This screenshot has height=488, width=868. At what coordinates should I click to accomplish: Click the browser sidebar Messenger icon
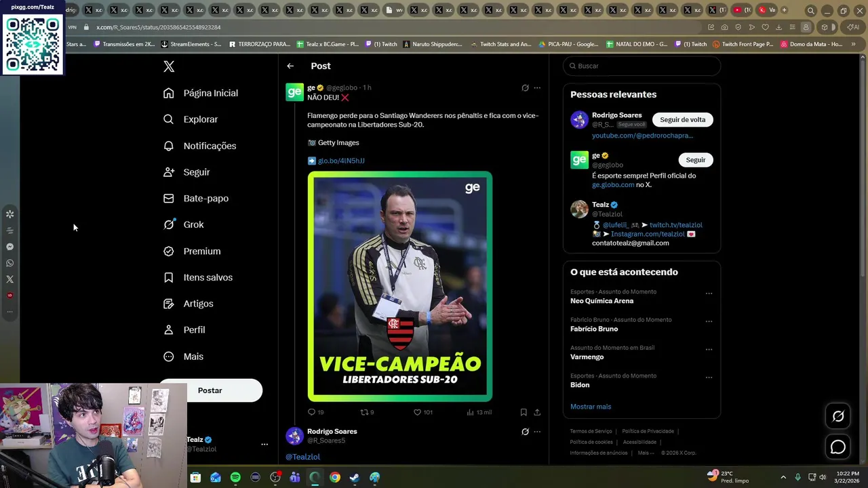(9, 247)
